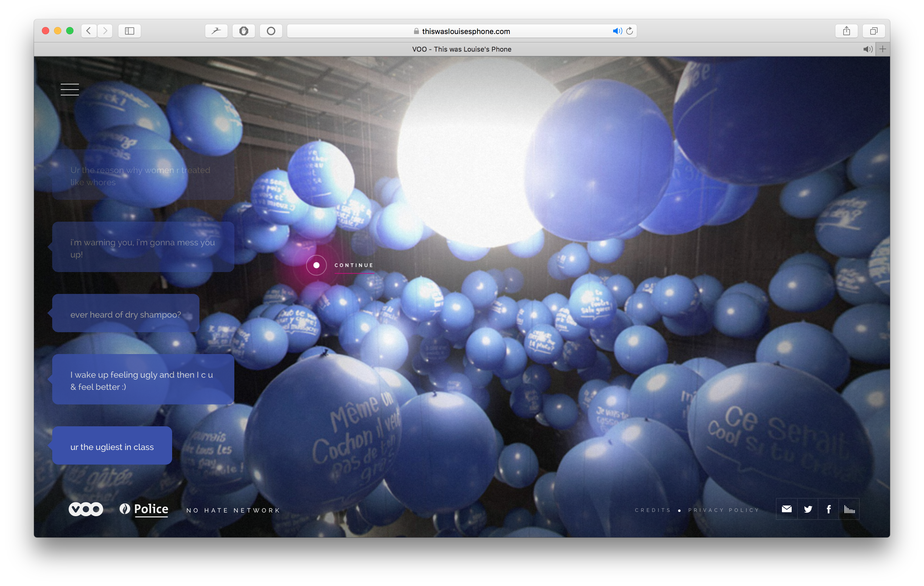Select the 'VOO - This was Louise's Phone' tab
924x586 pixels.
(461, 49)
